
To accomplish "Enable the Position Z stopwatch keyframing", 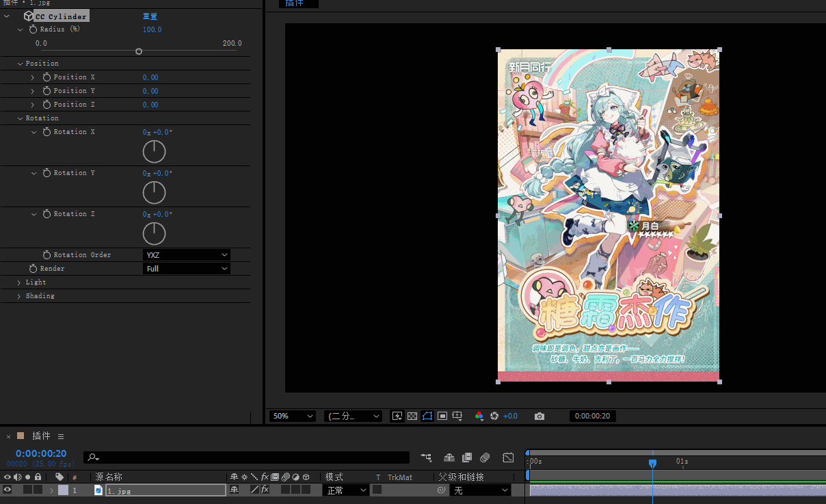I will click(46, 105).
